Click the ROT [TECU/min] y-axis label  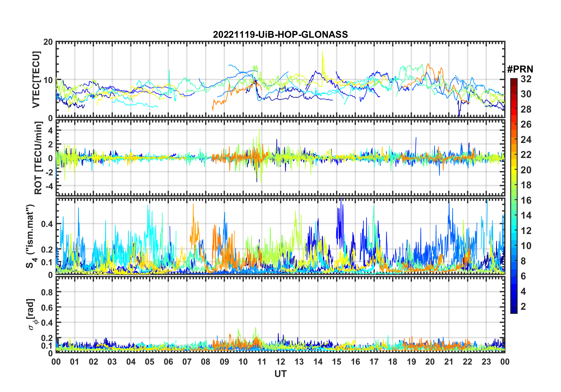[x=38, y=158]
